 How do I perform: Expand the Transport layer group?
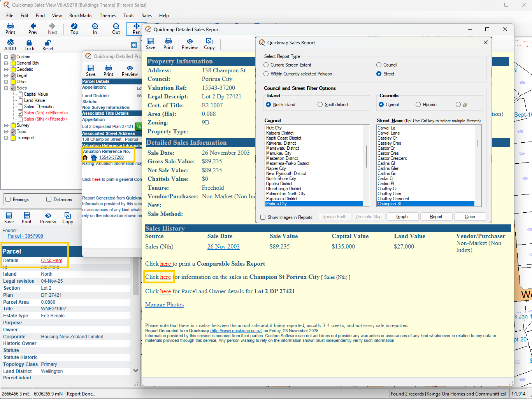click(6, 138)
